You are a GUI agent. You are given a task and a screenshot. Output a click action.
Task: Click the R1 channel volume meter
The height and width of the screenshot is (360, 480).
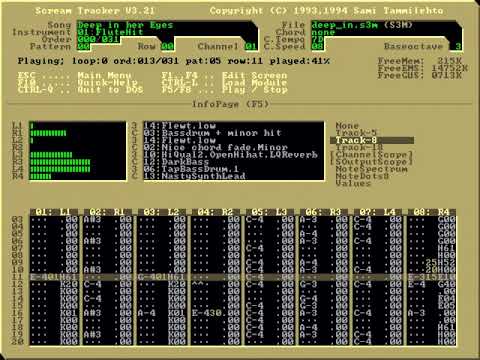coord(48,133)
